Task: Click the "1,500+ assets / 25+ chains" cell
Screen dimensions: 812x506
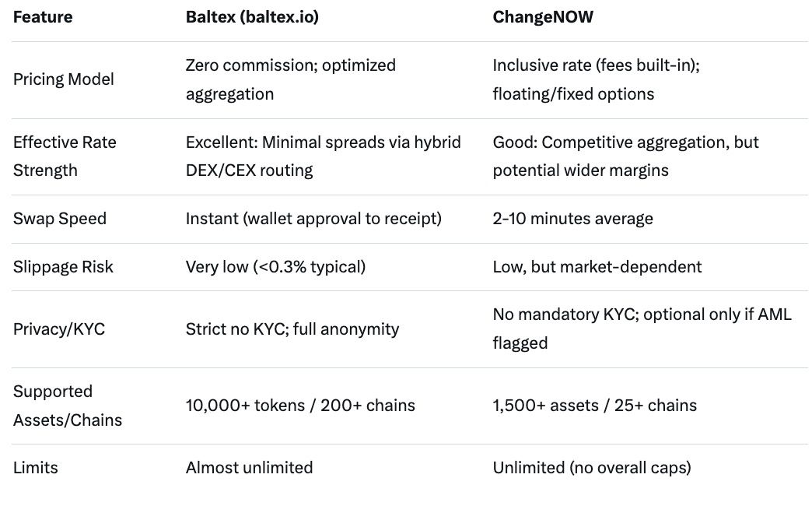Action: pos(594,406)
